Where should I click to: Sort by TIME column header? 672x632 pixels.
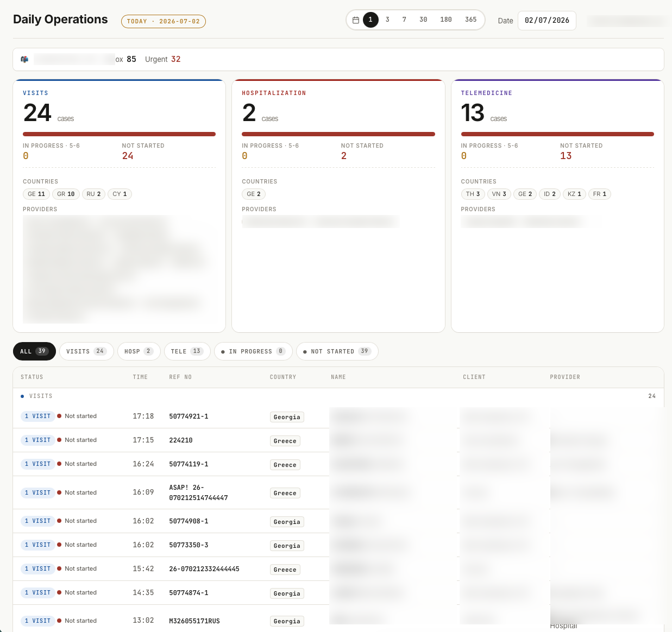click(140, 377)
